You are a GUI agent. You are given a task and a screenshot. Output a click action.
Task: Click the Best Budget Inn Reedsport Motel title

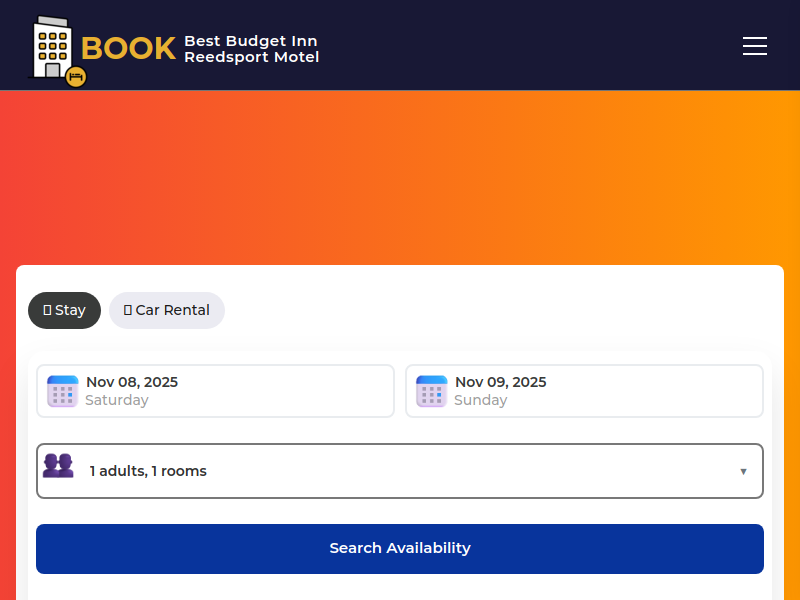click(251, 49)
